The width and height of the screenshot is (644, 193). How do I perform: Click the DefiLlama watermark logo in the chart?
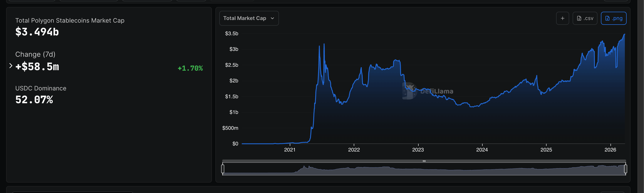tap(409, 91)
